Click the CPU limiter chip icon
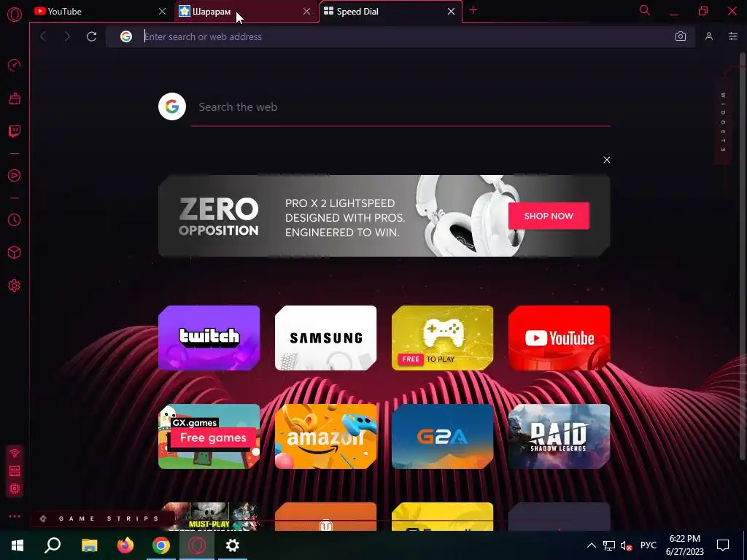The width and height of the screenshot is (747, 560). pos(15,489)
